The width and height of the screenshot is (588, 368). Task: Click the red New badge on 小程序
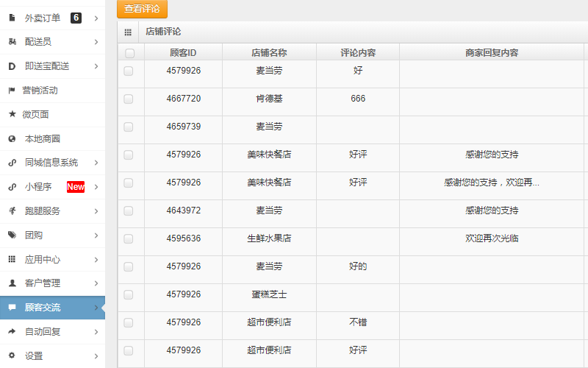pyautogui.click(x=76, y=187)
